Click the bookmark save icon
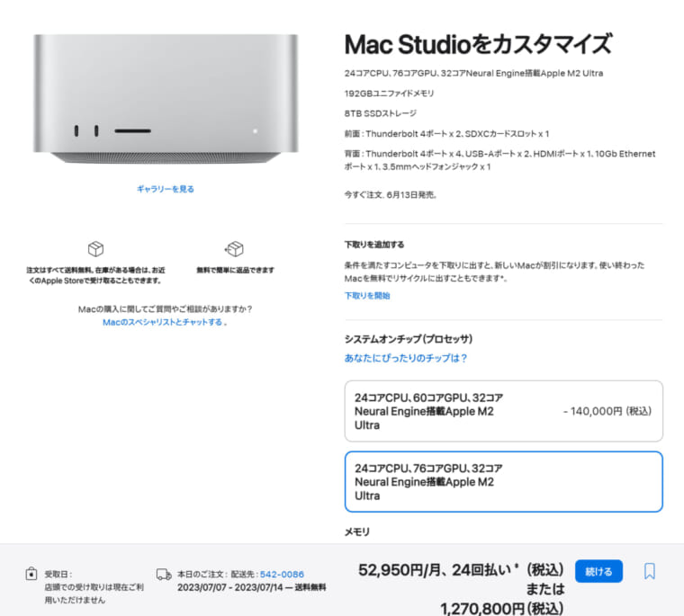The height and width of the screenshot is (616, 684). tap(650, 571)
